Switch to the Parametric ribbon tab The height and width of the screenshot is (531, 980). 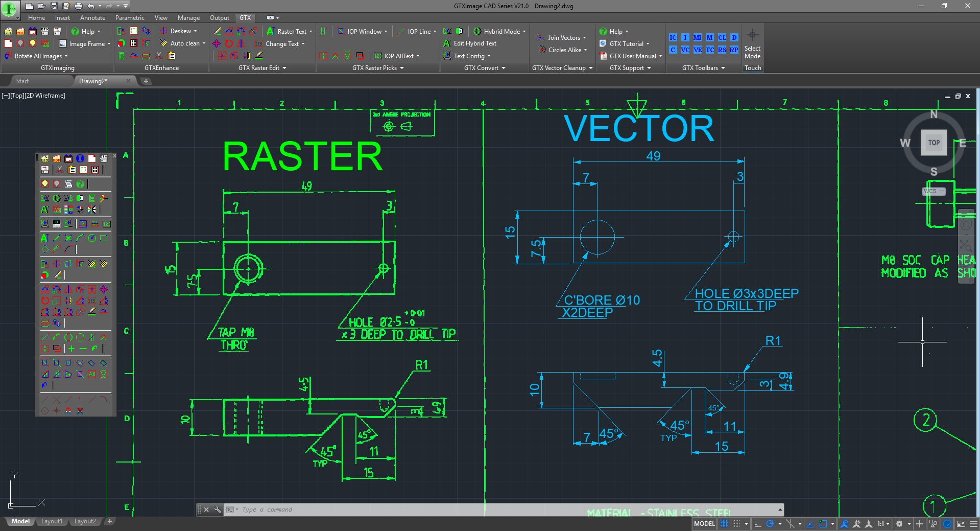[x=130, y=18]
